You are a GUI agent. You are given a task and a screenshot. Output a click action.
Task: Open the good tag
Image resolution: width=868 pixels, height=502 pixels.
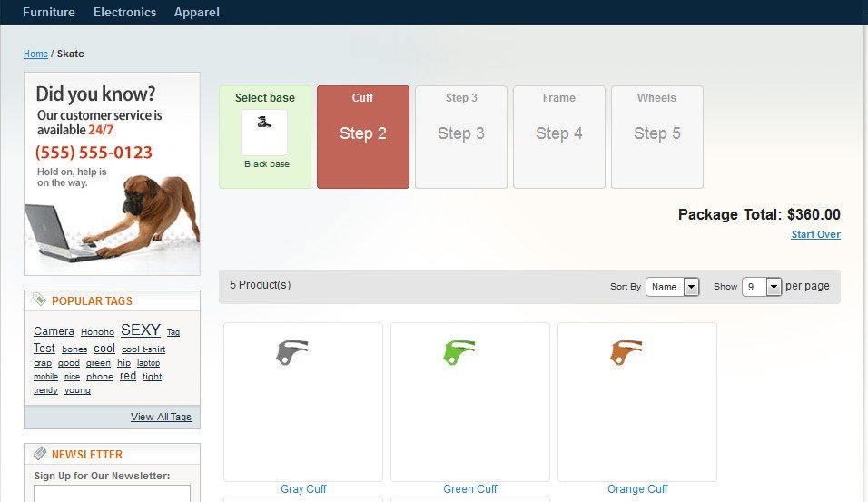point(69,363)
